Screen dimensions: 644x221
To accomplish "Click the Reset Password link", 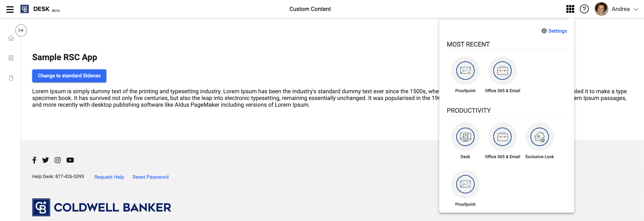I will click(150, 177).
